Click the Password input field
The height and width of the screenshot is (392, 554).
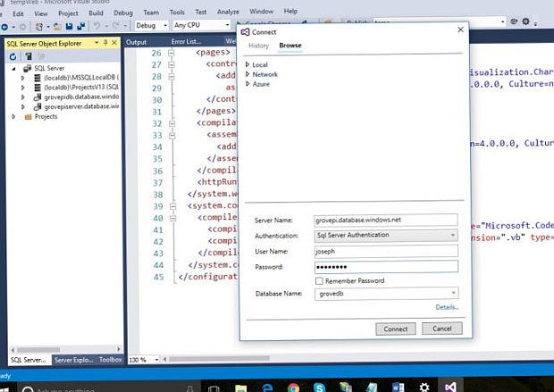pyautogui.click(x=386, y=267)
